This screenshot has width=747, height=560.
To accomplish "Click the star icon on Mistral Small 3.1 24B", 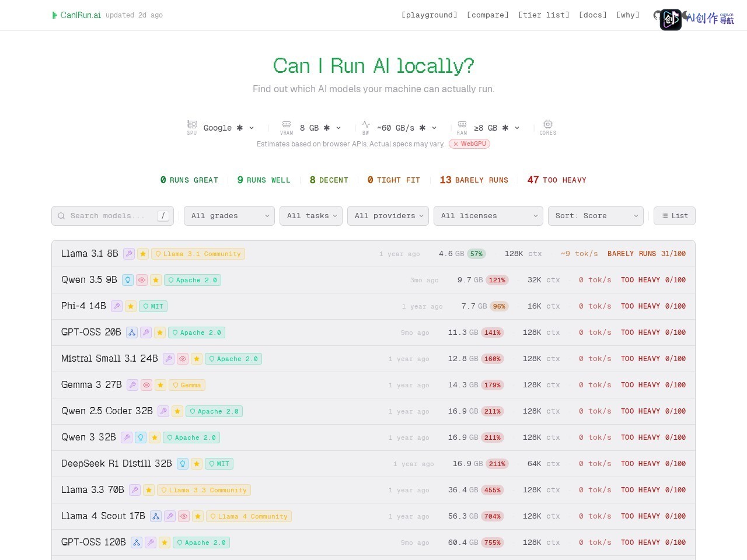I will 197,359.
